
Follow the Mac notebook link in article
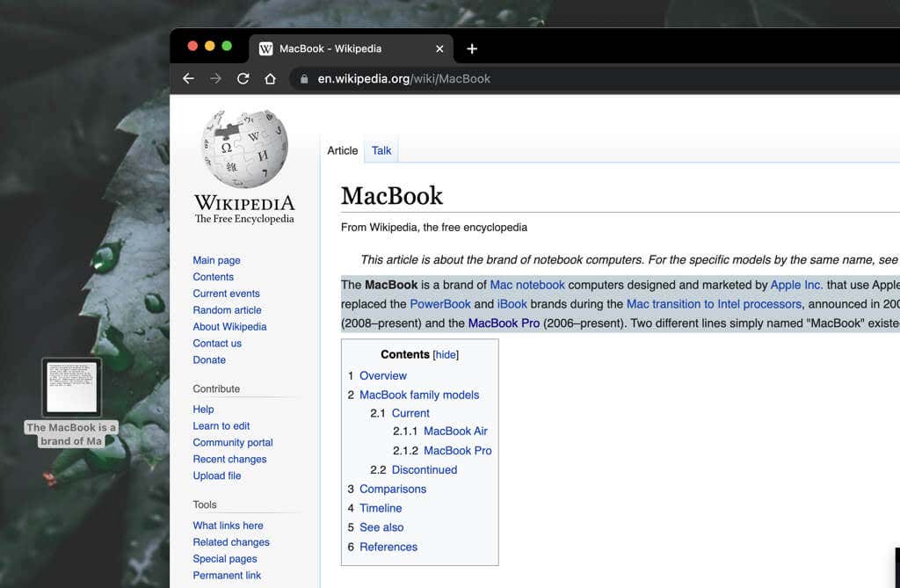tap(527, 285)
